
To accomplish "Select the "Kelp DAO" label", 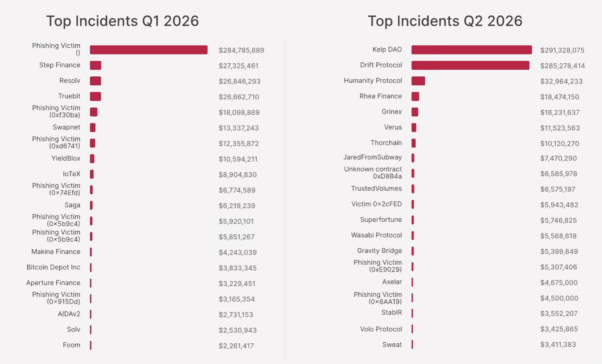I will (387, 49).
